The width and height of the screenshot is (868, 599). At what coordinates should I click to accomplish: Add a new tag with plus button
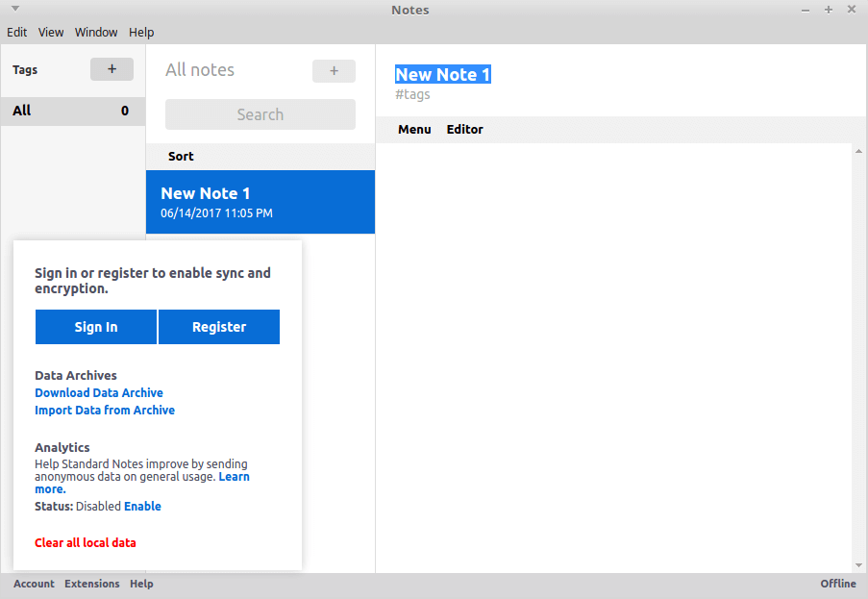[112, 69]
